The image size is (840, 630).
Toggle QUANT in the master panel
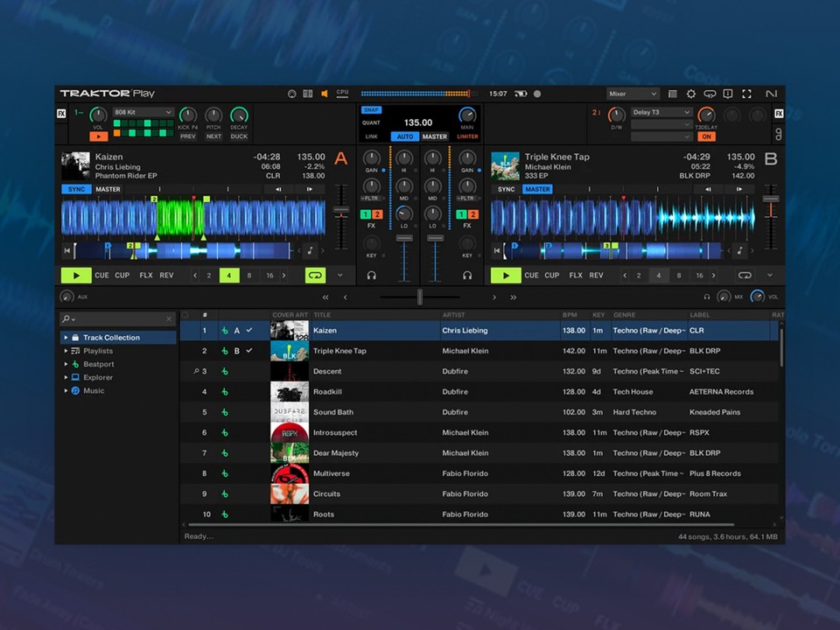[x=371, y=122]
